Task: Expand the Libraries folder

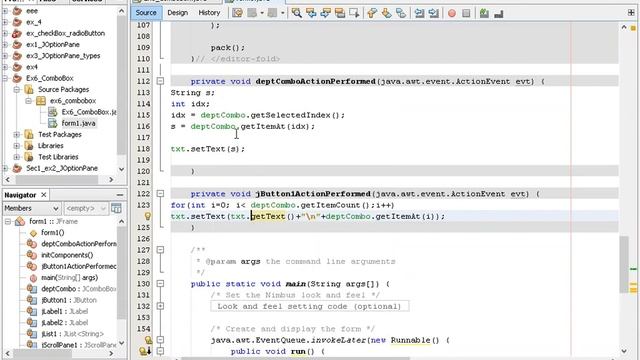Action: click(x=17, y=146)
